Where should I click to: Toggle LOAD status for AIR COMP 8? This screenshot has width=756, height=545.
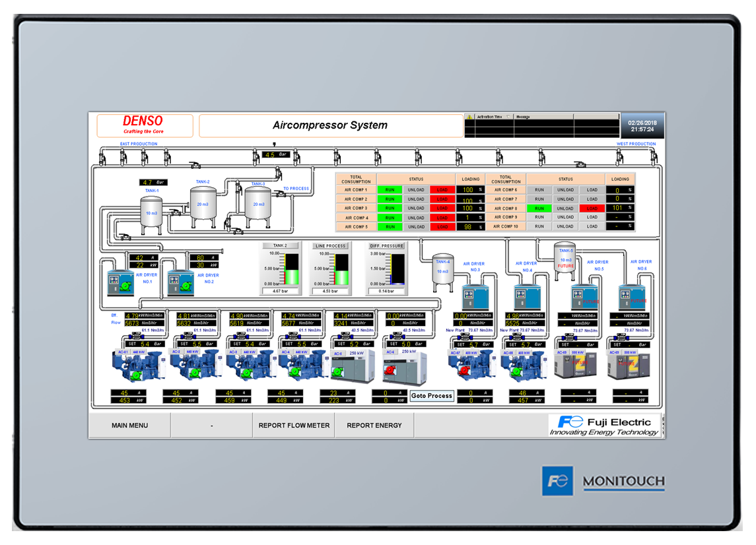click(x=592, y=208)
